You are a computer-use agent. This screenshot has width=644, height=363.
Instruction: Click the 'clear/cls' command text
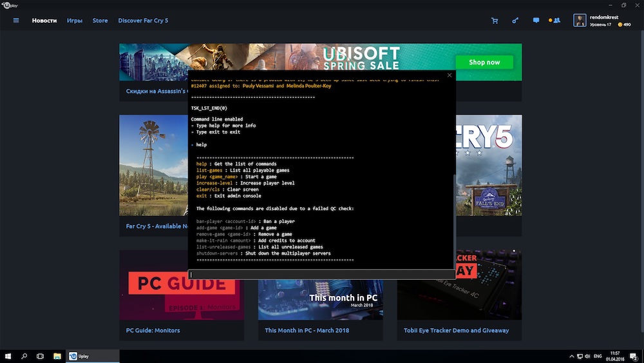(208, 190)
